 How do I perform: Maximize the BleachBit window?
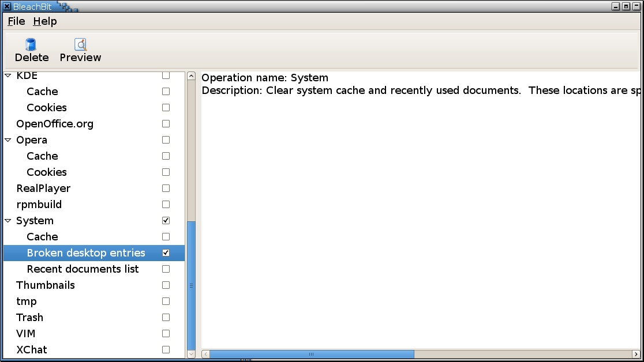(626, 6)
